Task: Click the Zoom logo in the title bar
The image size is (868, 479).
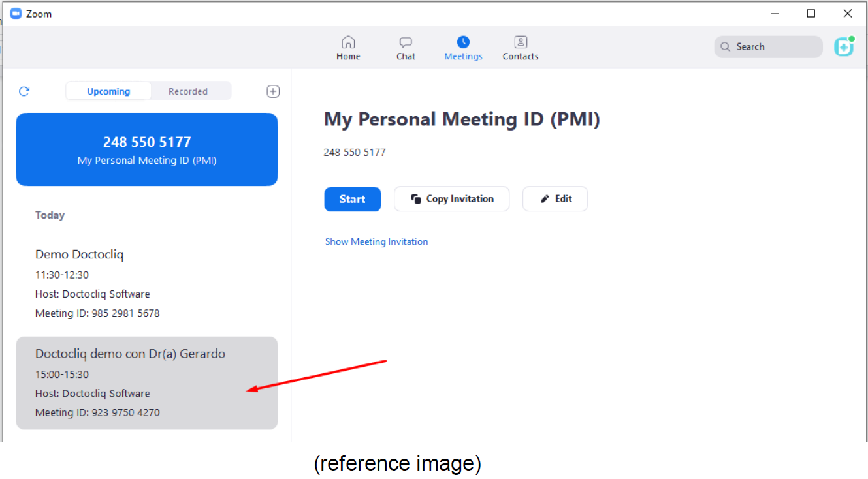Action: [16, 14]
